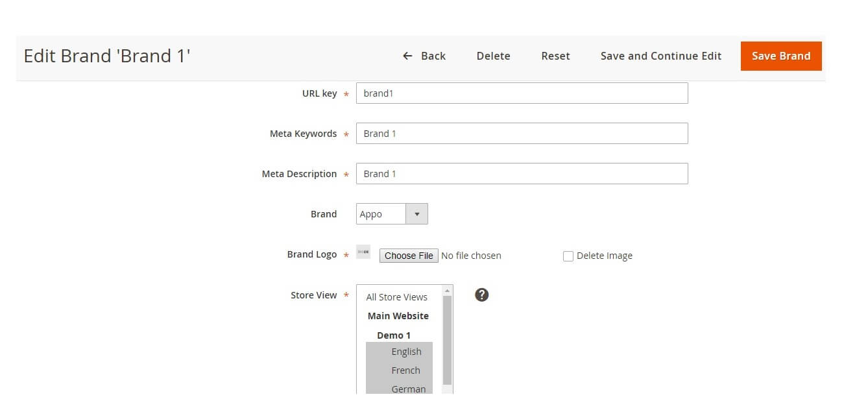
Task: Click the Brand Logo thumbnail preview
Action: coord(363,252)
